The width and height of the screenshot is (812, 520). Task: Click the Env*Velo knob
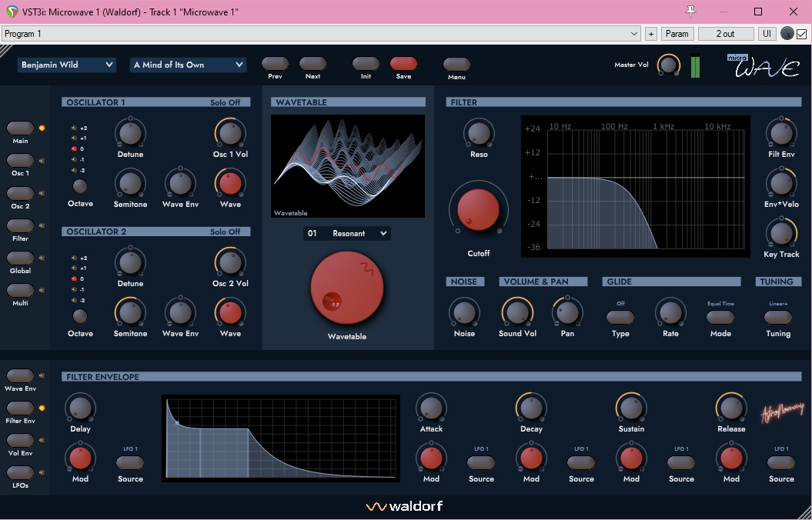[781, 183]
